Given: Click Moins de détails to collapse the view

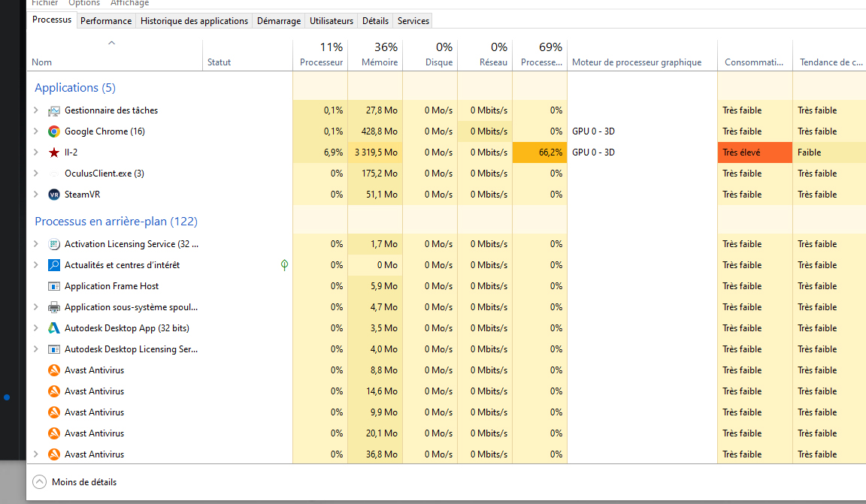Looking at the screenshot, I should tap(74, 482).
